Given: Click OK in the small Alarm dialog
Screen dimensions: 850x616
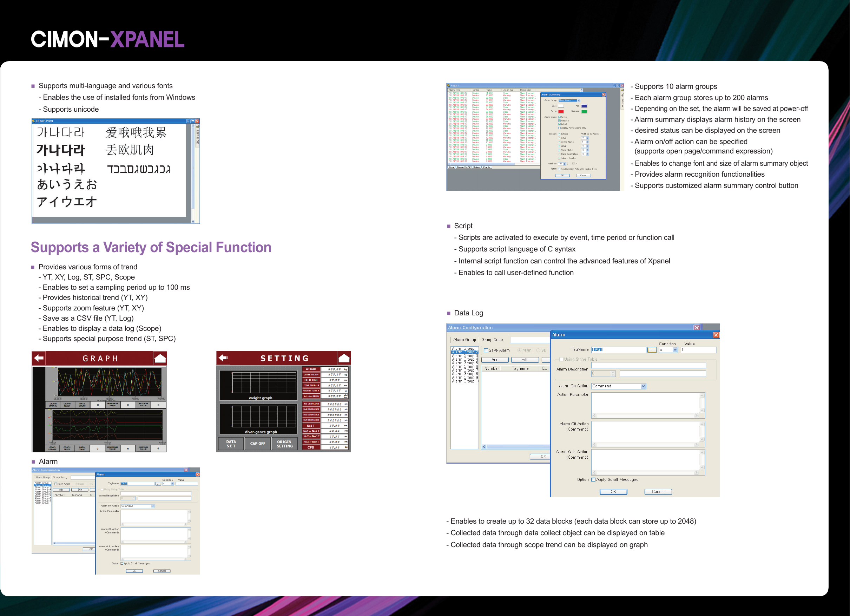Looking at the screenshot, I should tap(134, 571).
